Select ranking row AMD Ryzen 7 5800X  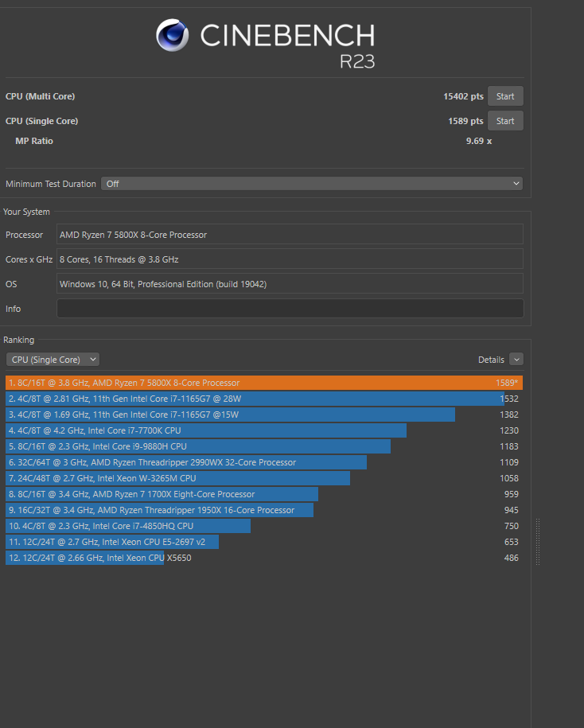tap(264, 383)
